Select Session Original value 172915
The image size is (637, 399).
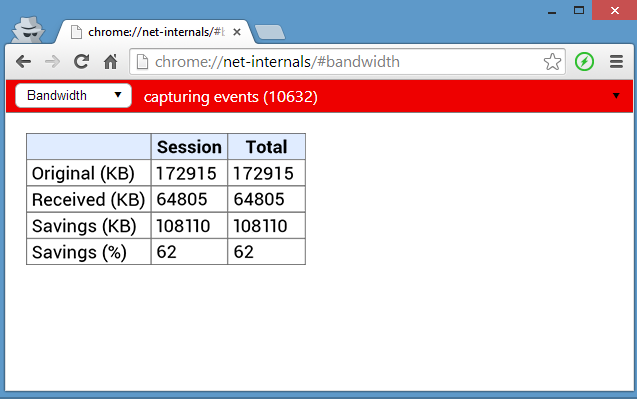(x=186, y=173)
